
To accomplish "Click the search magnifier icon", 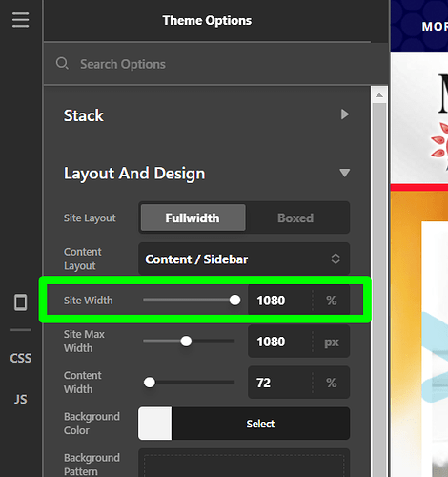I will (62, 64).
